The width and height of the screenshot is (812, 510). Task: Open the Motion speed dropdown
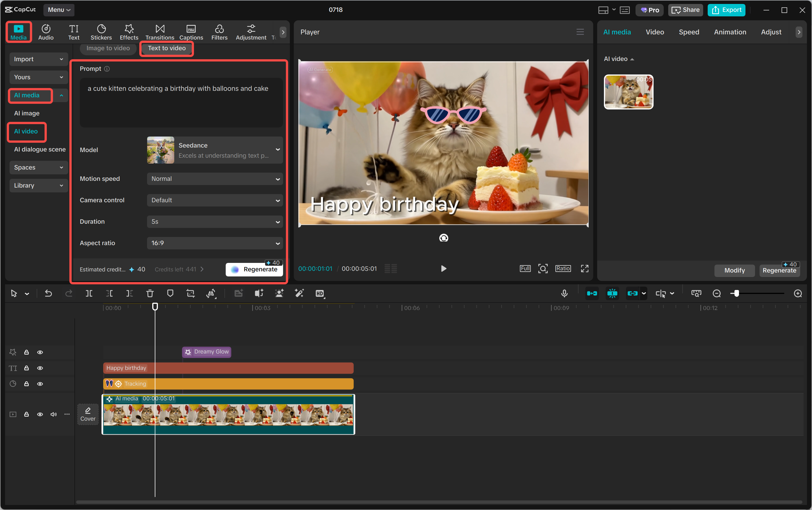point(214,179)
